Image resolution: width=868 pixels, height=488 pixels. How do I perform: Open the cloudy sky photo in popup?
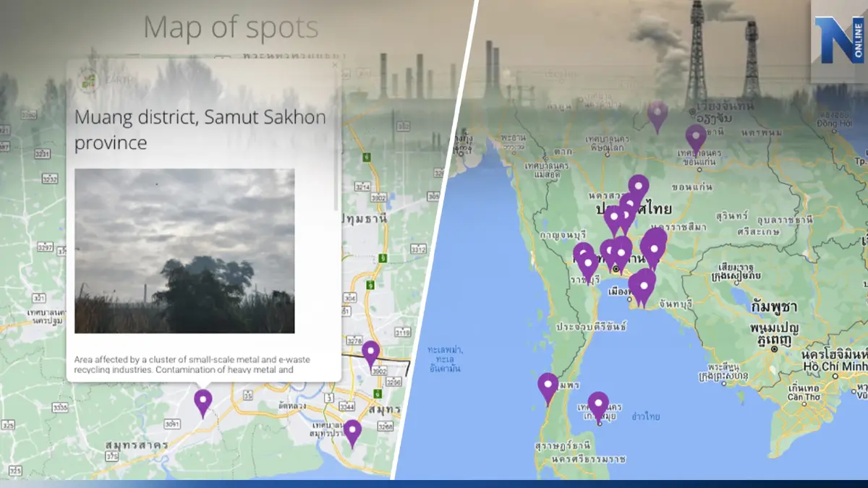(184, 251)
